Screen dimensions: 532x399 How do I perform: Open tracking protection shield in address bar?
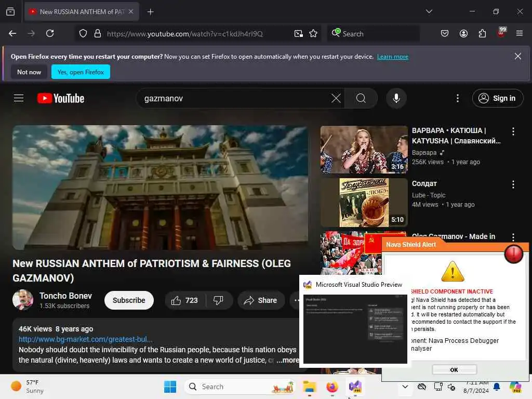click(x=83, y=33)
